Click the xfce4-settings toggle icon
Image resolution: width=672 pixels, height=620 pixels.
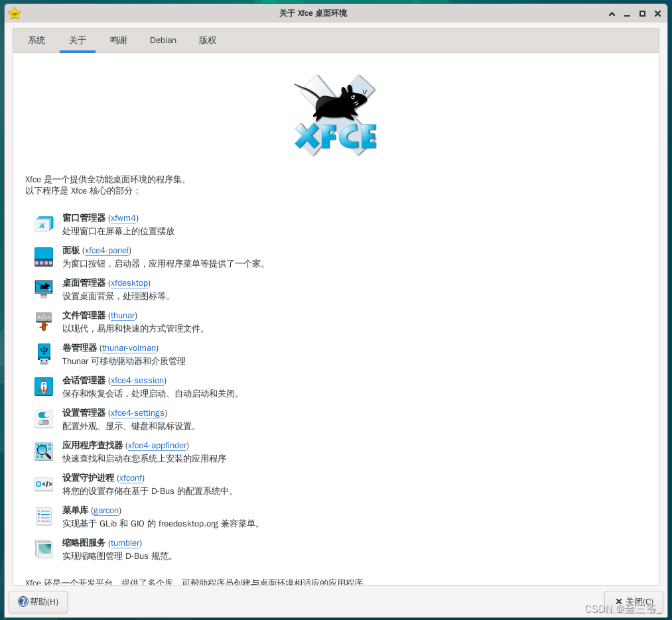[44, 419]
